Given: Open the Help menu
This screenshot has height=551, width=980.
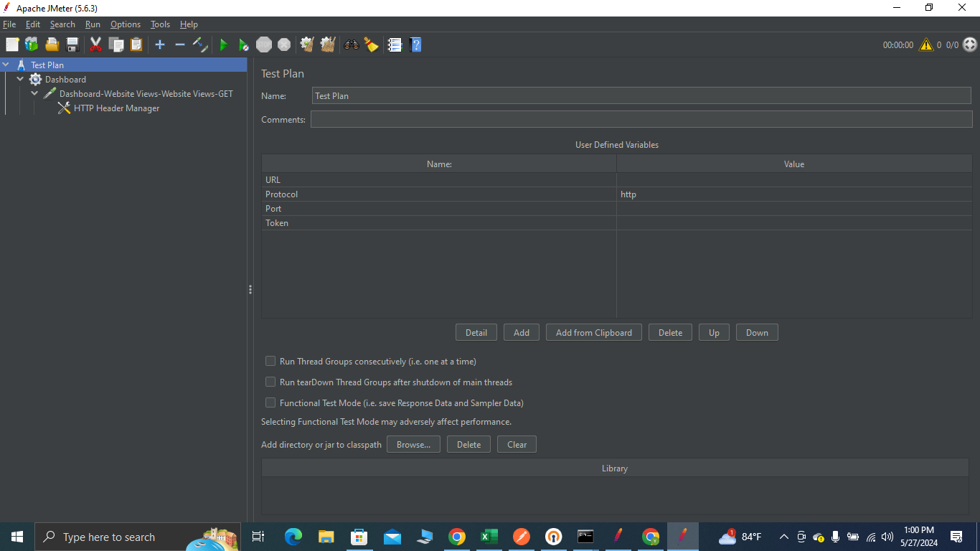Looking at the screenshot, I should coord(189,24).
